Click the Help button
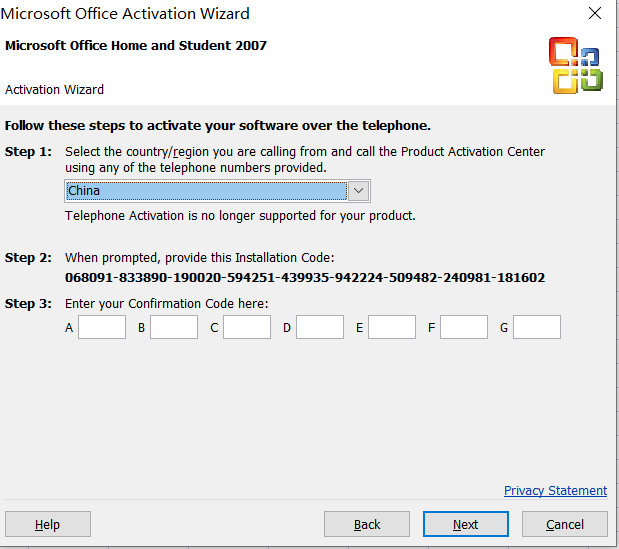The width and height of the screenshot is (619, 549). (x=48, y=524)
